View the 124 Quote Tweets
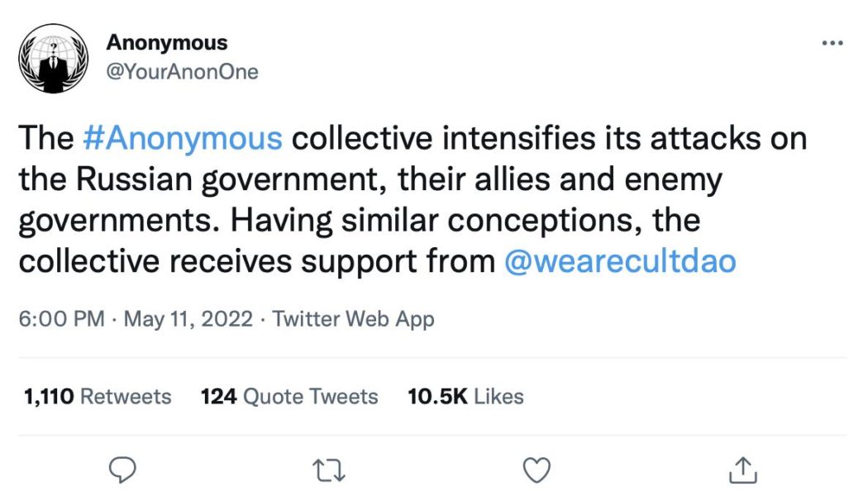This screenshot has height=496, width=868. tap(288, 396)
